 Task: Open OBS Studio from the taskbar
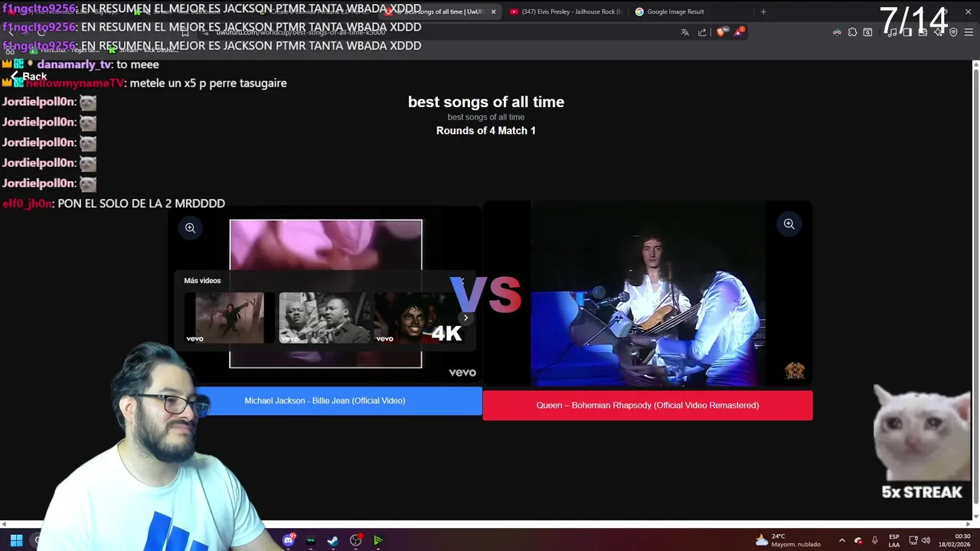[355, 540]
